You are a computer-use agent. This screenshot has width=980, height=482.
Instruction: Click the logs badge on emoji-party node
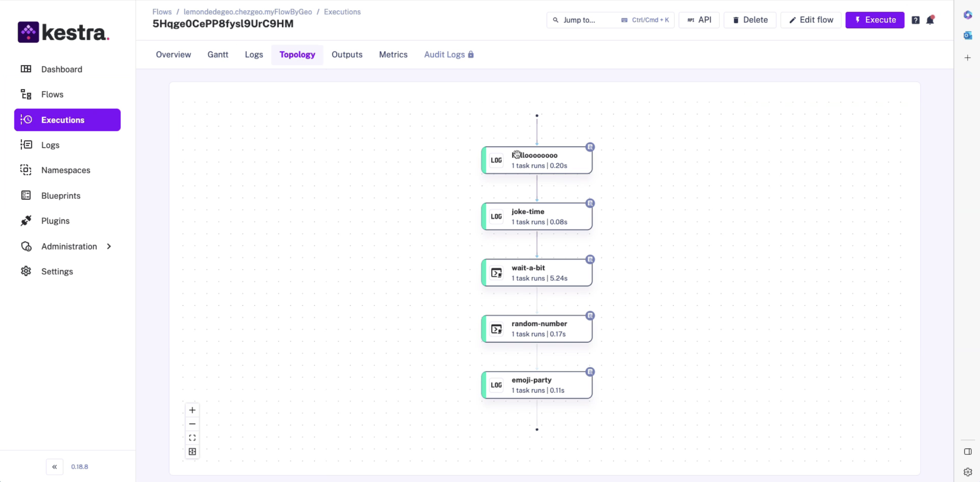click(x=590, y=372)
